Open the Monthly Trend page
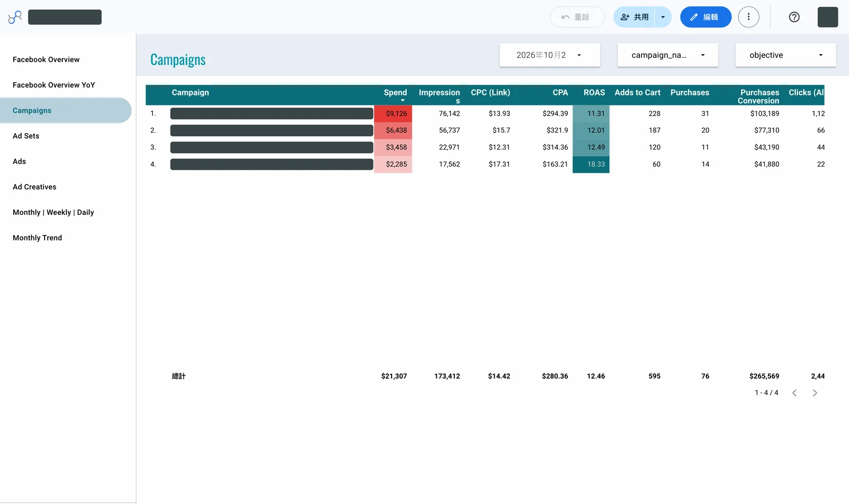The height and width of the screenshot is (504, 849). tap(37, 238)
